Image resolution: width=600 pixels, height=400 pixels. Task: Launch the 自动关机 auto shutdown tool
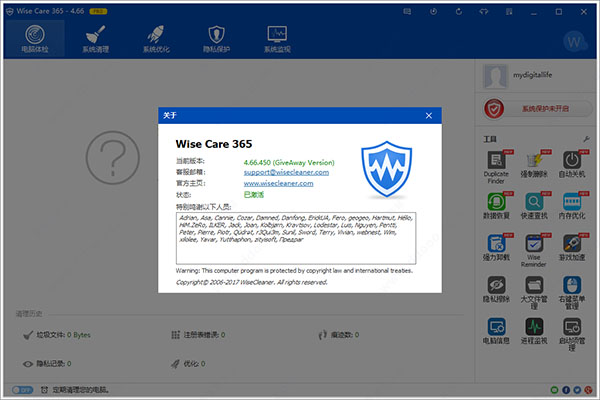[x=572, y=164]
